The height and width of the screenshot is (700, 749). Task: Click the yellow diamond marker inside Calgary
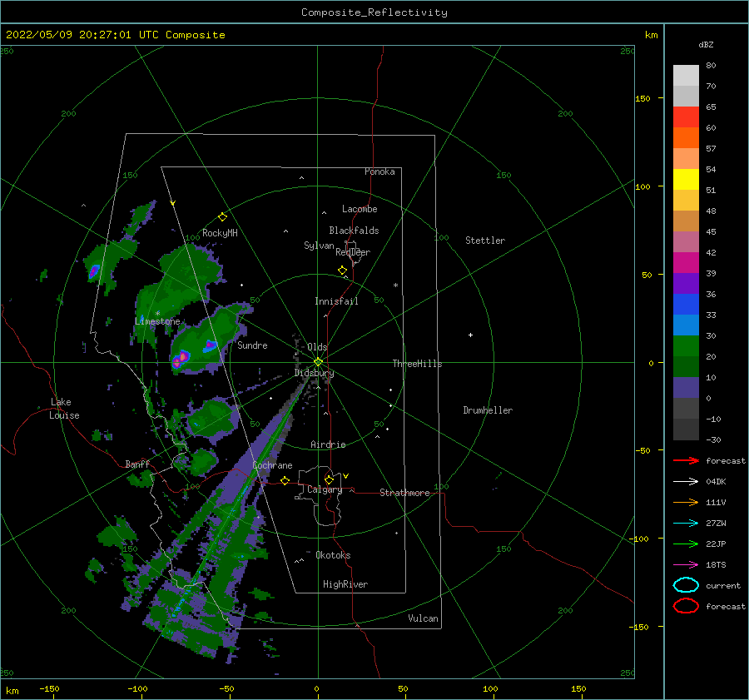click(329, 479)
